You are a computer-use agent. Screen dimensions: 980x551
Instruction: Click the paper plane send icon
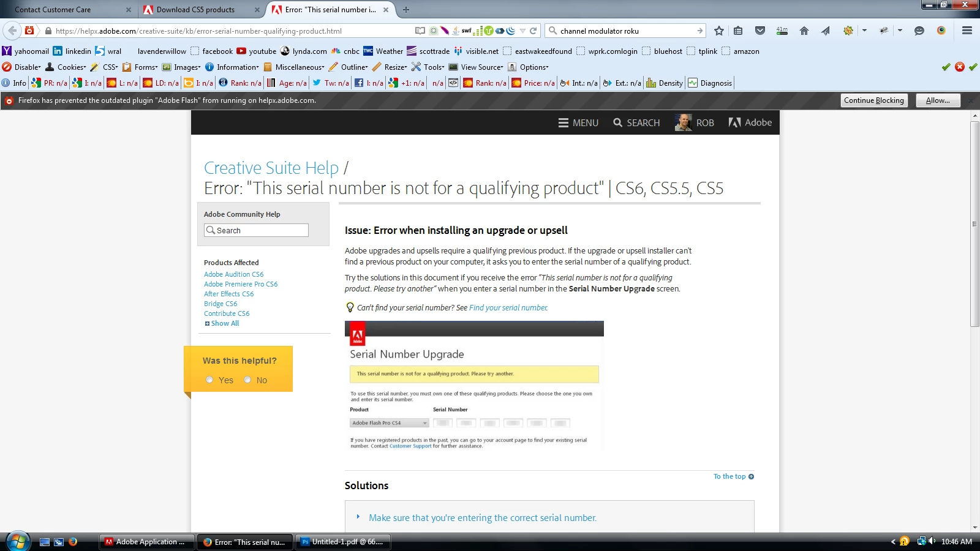[x=826, y=31]
